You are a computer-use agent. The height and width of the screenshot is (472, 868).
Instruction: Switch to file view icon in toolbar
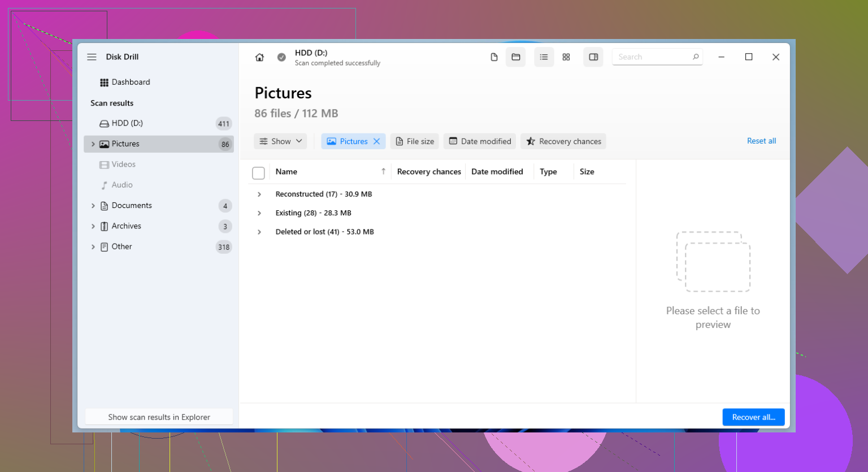(494, 57)
